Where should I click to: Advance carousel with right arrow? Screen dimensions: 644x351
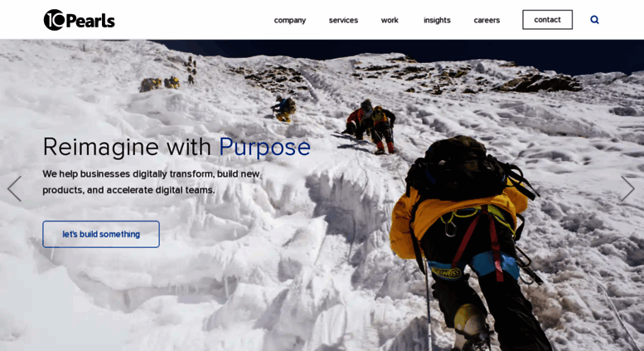click(628, 188)
